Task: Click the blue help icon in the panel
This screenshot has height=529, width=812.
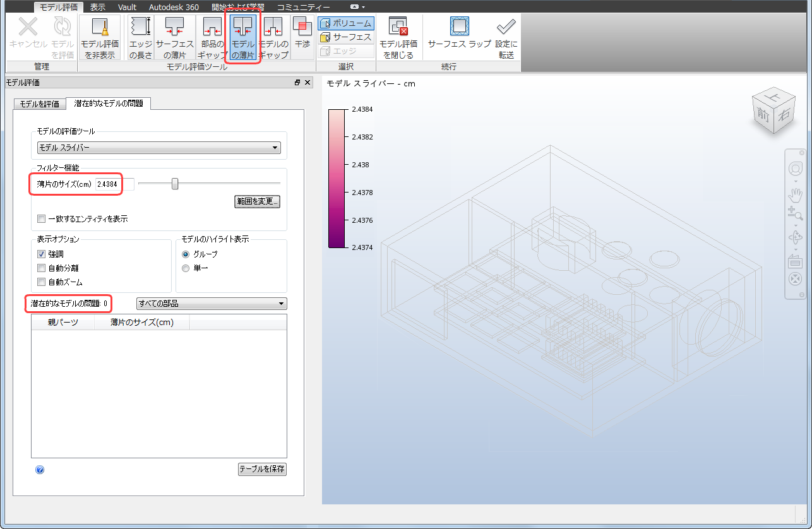Action: click(x=40, y=470)
